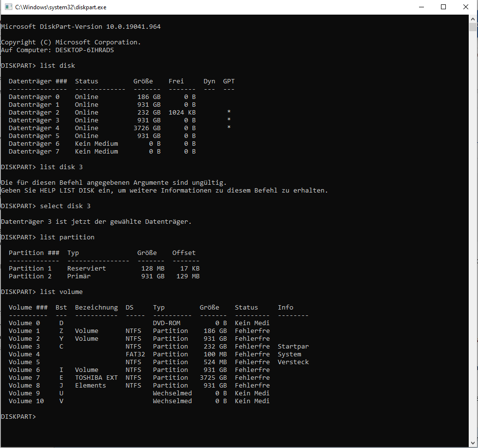This screenshot has width=478, height=448.
Task: Click the 'Volume 4' FAT32 row
Action: [x=155, y=354]
